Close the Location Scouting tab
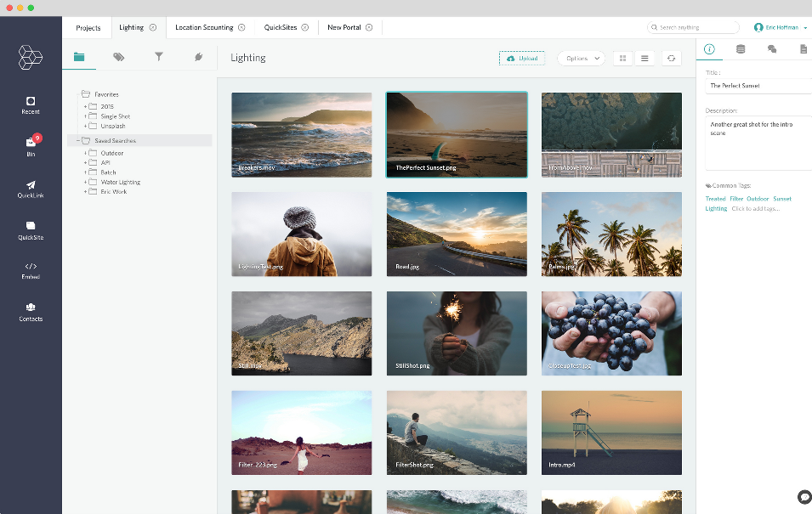812x514 pixels. [241, 27]
